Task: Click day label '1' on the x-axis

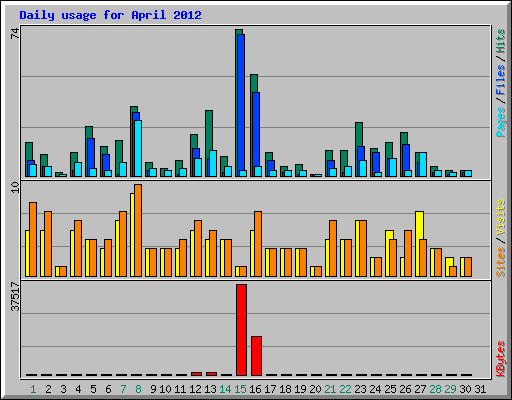Action: coord(33,389)
